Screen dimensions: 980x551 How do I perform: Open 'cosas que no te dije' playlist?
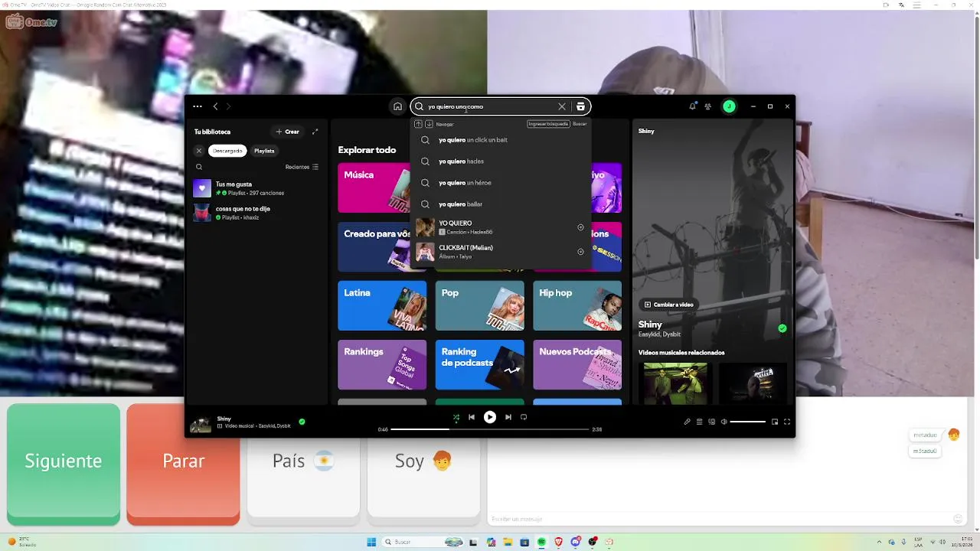256,213
